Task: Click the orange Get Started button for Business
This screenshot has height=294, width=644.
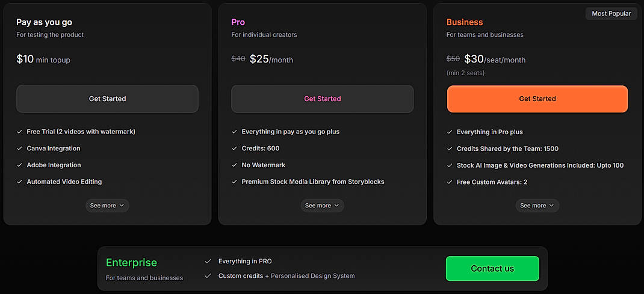Action: (537, 99)
